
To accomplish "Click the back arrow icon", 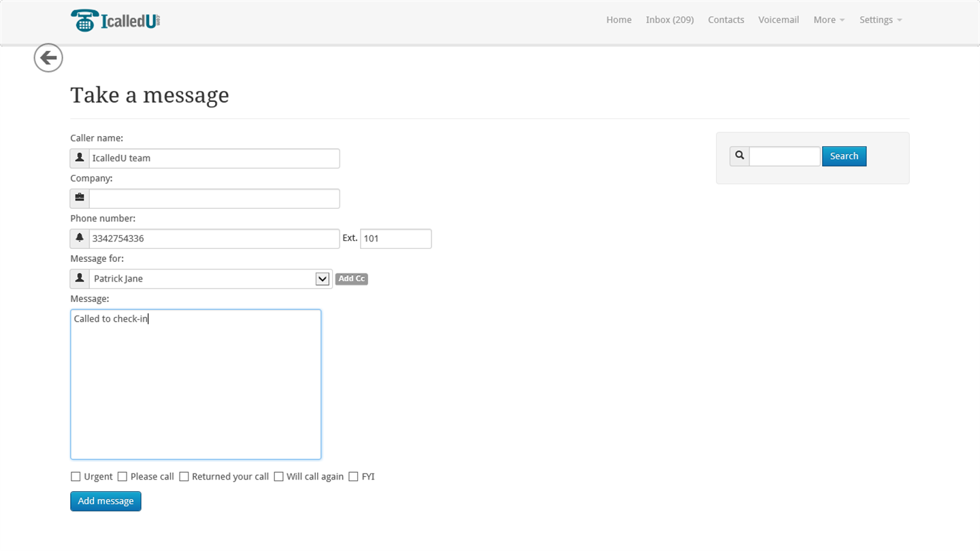I will pyautogui.click(x=48, y=59).
